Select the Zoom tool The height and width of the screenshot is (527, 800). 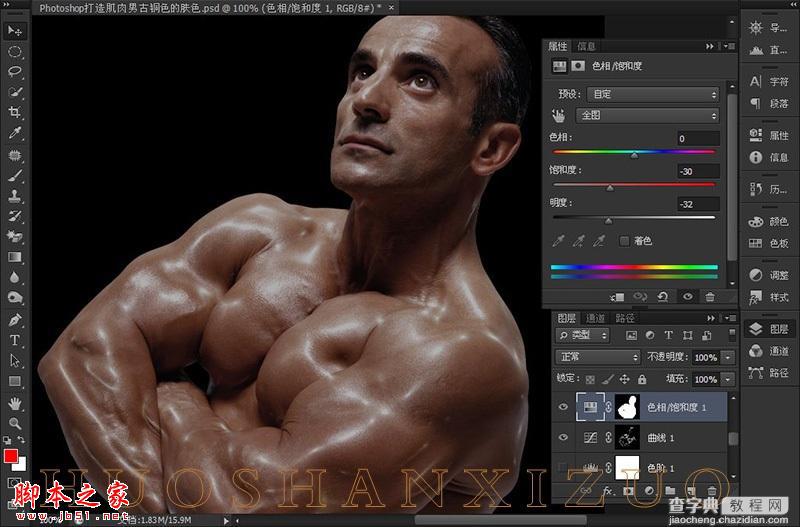coord(15,423)
